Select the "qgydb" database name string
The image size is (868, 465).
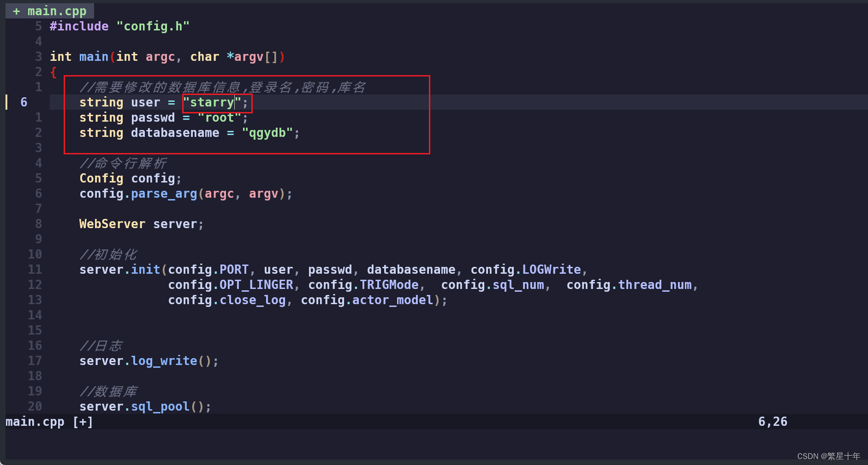tap(269, 133)
